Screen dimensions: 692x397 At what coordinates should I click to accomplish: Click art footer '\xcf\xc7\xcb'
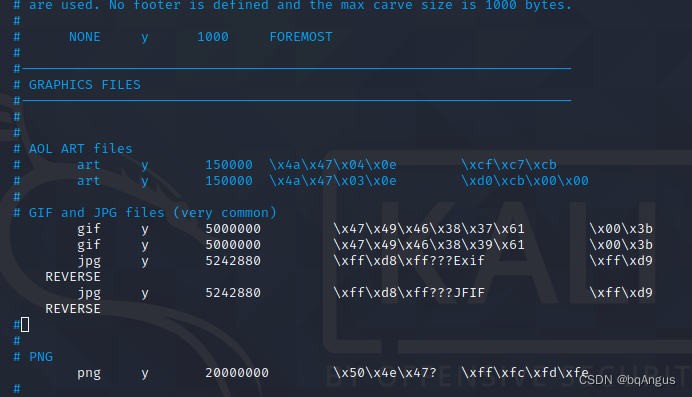point(509,165)
